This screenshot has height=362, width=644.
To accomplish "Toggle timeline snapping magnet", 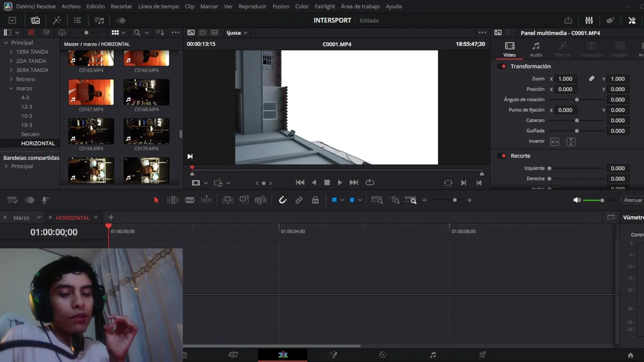I will click(283, 200).
